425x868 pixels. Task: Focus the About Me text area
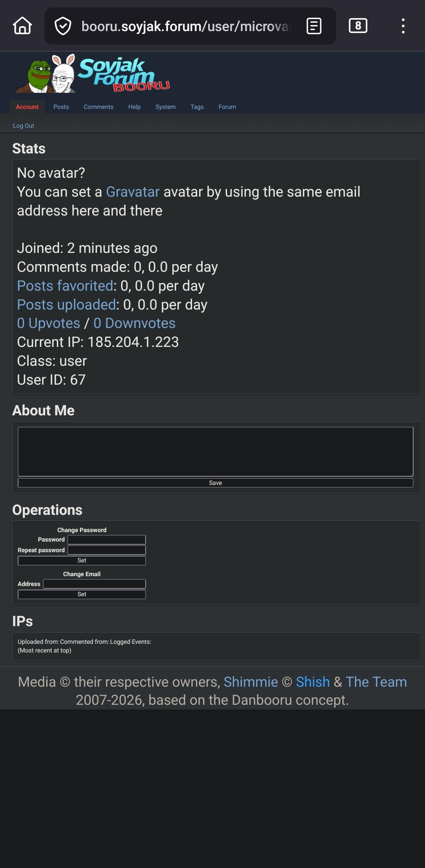[215, 452]
